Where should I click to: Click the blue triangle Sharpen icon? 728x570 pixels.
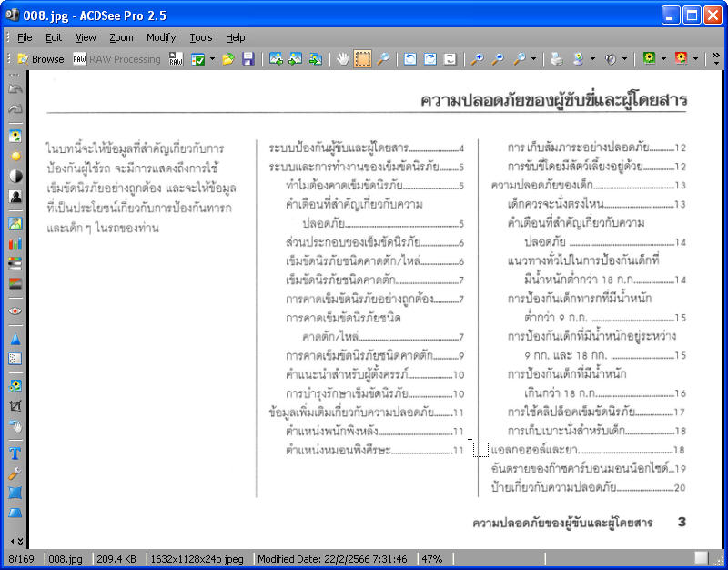coord(15,339)
